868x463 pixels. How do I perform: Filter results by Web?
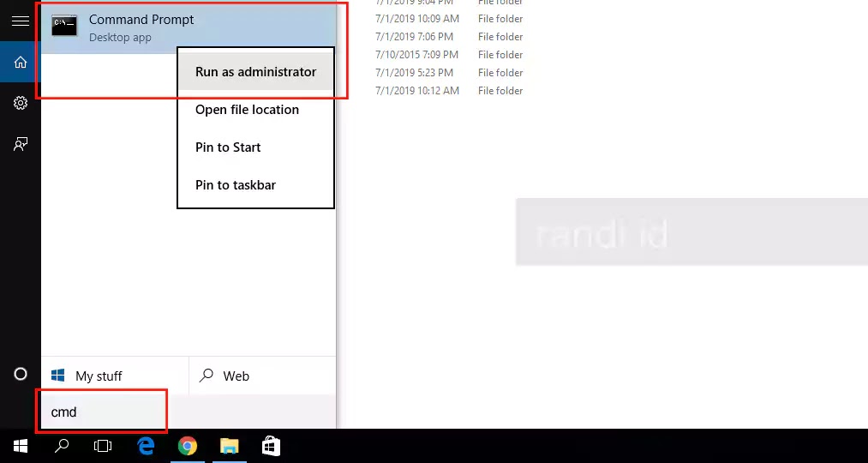[x=262, y=376]
